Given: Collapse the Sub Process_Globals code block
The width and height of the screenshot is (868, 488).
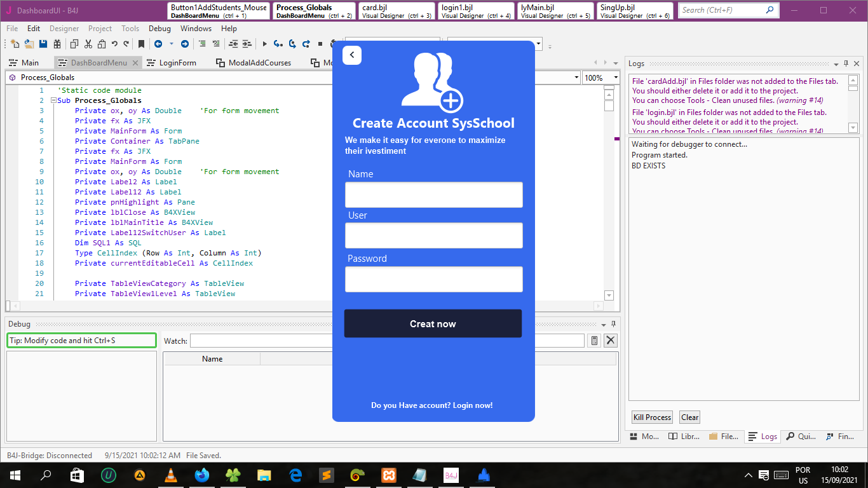Looking at the screenshot, I should 53,100.
